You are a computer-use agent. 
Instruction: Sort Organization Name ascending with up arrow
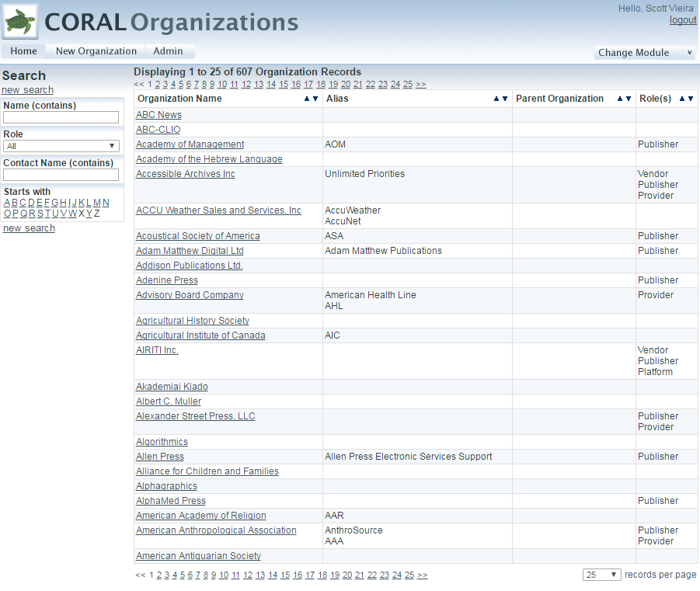click(x=307, y=99)
